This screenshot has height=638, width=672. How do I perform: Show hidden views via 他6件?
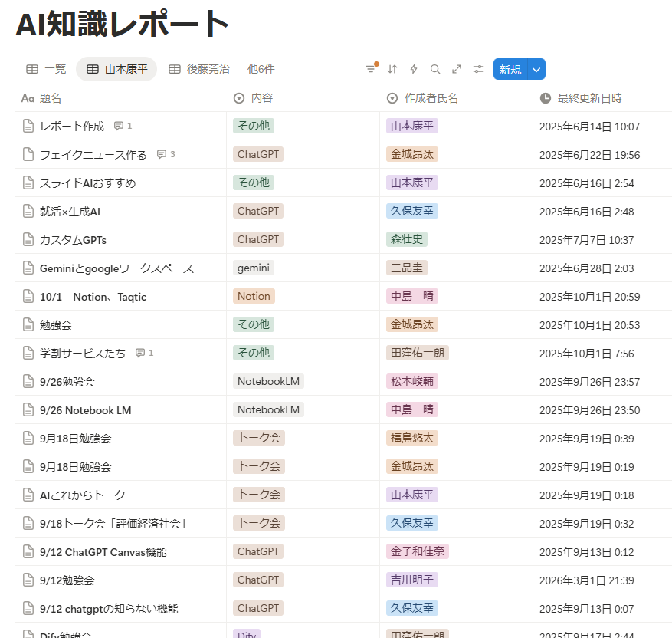(261, 69)
